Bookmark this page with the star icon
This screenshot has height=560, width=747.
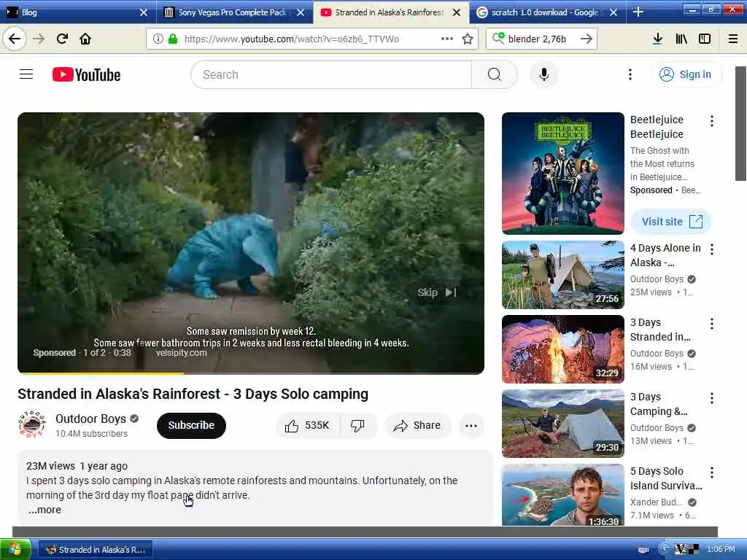[468, 39]
